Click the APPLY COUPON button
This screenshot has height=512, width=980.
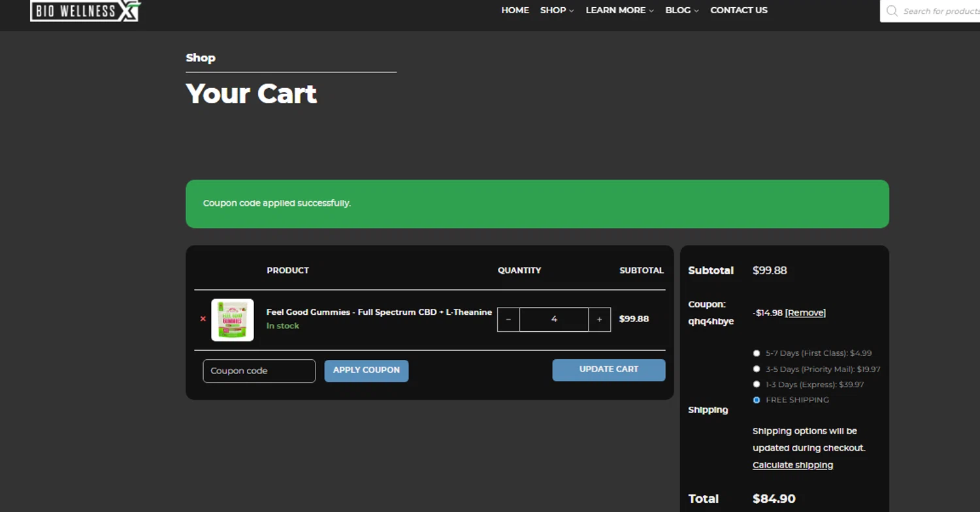pyautogui.click(x=367, y=370)
